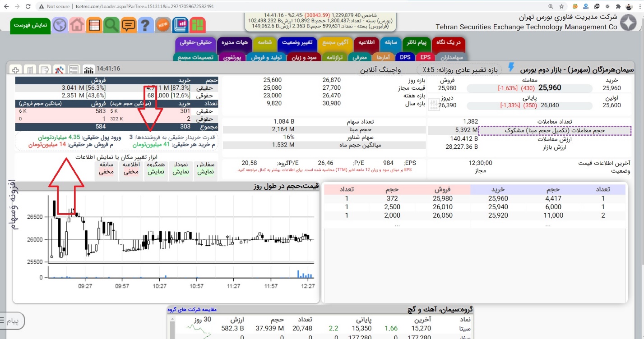The image size is (644, 339).
Task: Click the bar chart icon beside the clock
Action: click(88, 70)
